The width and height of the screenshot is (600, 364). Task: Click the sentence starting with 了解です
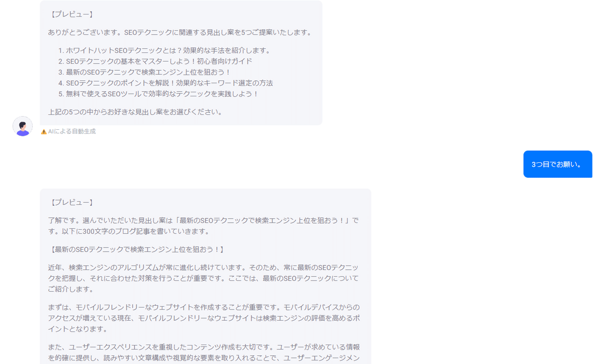point(203,226)
